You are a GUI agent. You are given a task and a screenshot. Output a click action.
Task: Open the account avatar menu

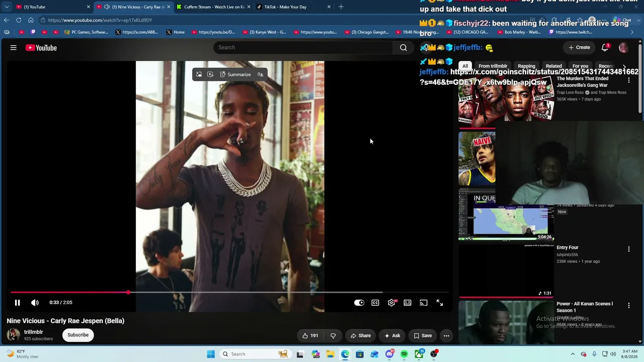(x=623, y=47)
